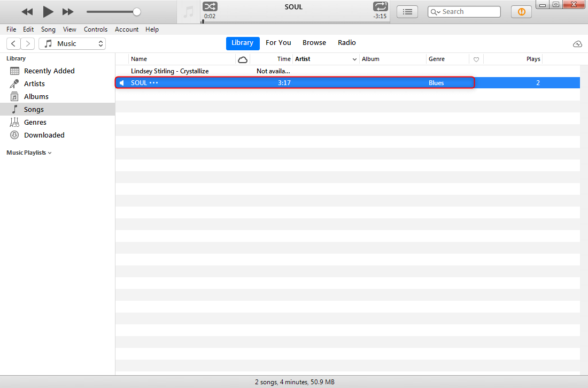Skip to the previous track
588x388 pixels.
point(27,11)
